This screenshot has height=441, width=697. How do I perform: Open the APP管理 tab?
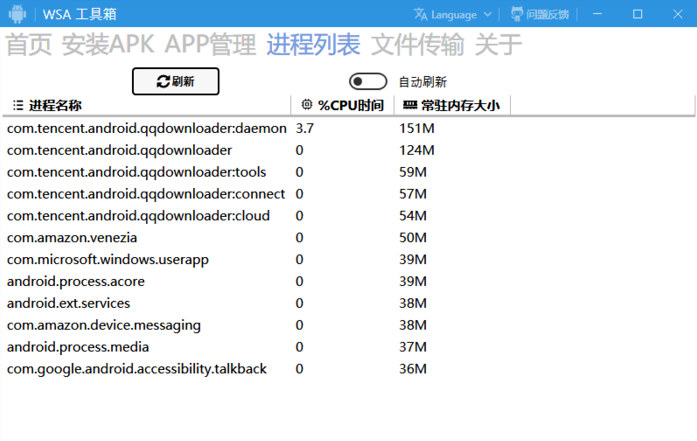[210, 45]
